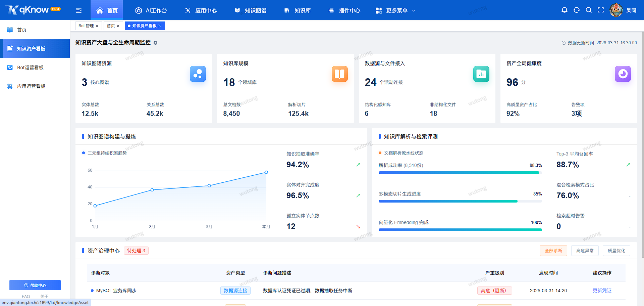This screenshot has height=306, width=644.
Task: Select Bot运营看板 in the left sidebar
Action: click(x=35, y=68)
